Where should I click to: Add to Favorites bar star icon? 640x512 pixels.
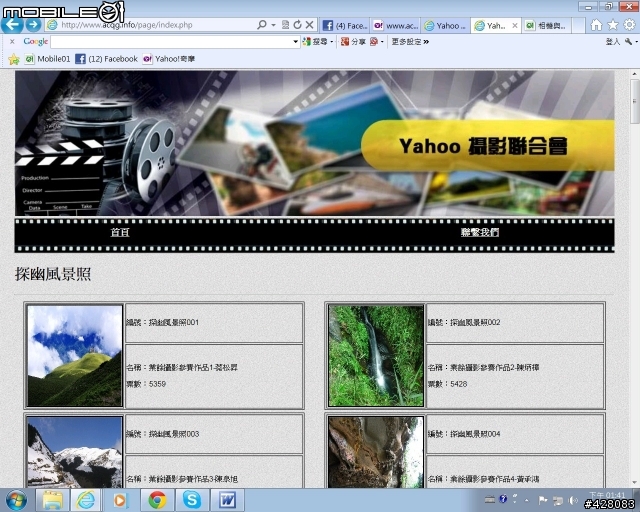coord(14,59)
